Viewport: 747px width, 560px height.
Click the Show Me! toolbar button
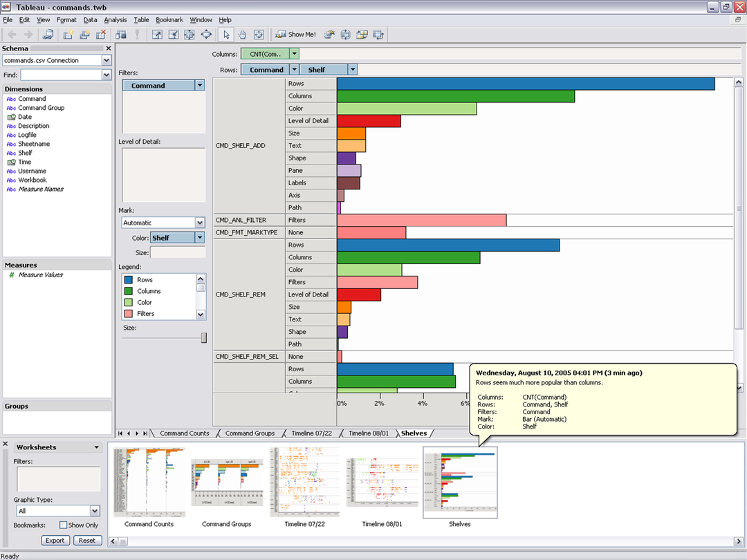[296, 35]
